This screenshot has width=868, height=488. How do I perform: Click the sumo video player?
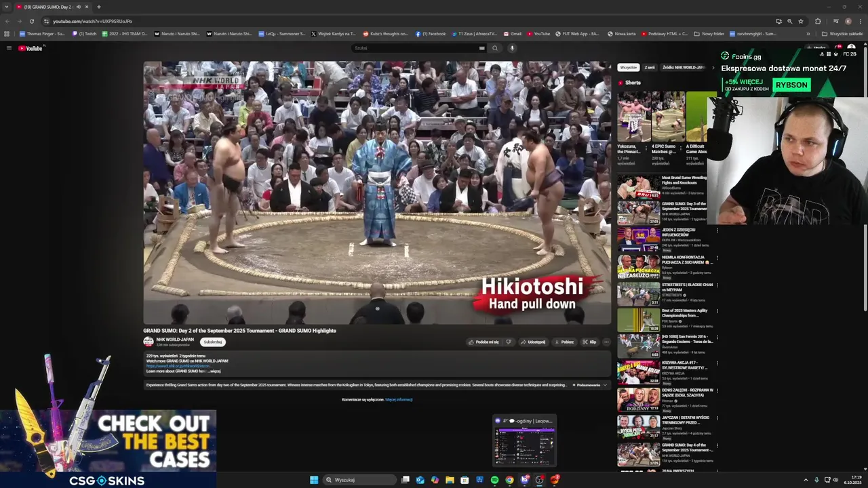pos(377,192)
